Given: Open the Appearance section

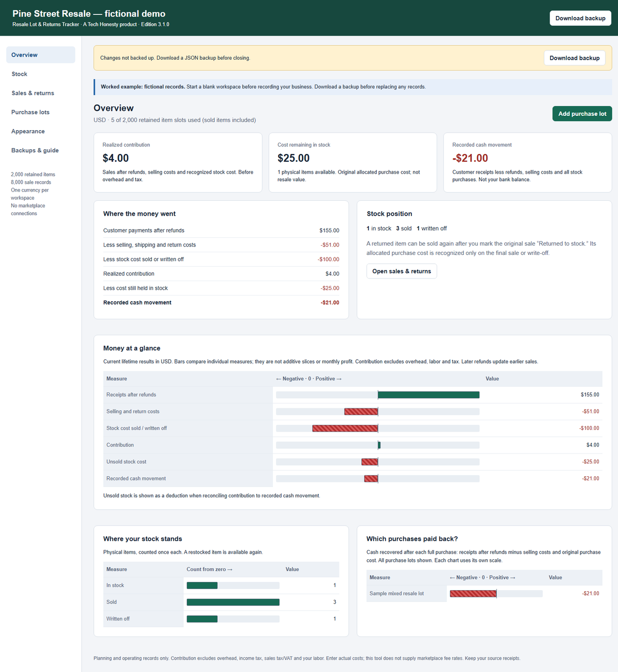Looking at the screenshot, I should tap(41, 131).
